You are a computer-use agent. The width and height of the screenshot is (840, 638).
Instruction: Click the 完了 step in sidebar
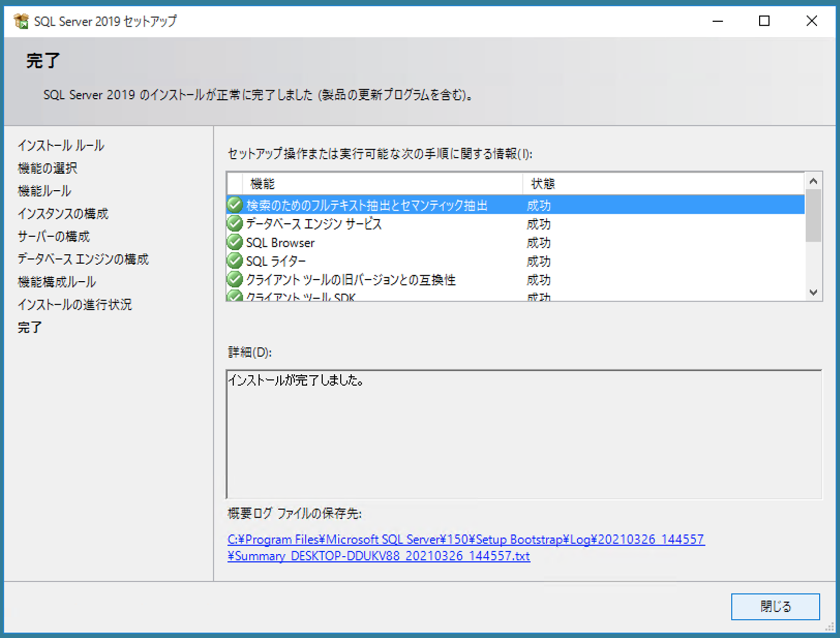[29, 327]
